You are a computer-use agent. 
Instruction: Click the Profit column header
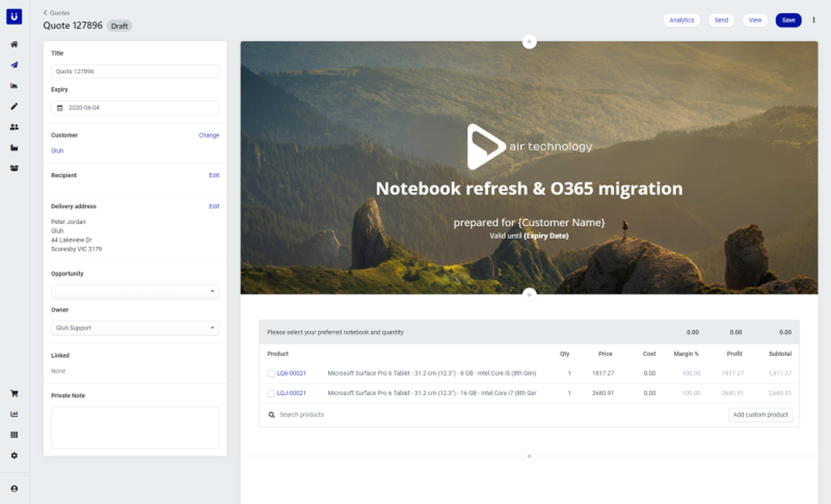click(x=734, y=354)
